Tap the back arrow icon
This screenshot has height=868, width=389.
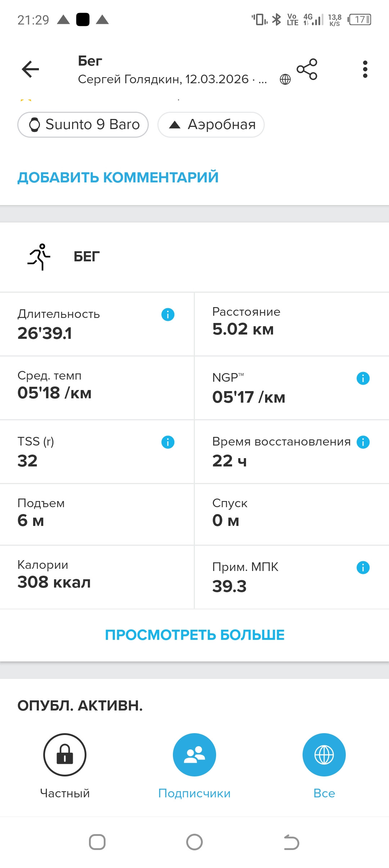30,69
